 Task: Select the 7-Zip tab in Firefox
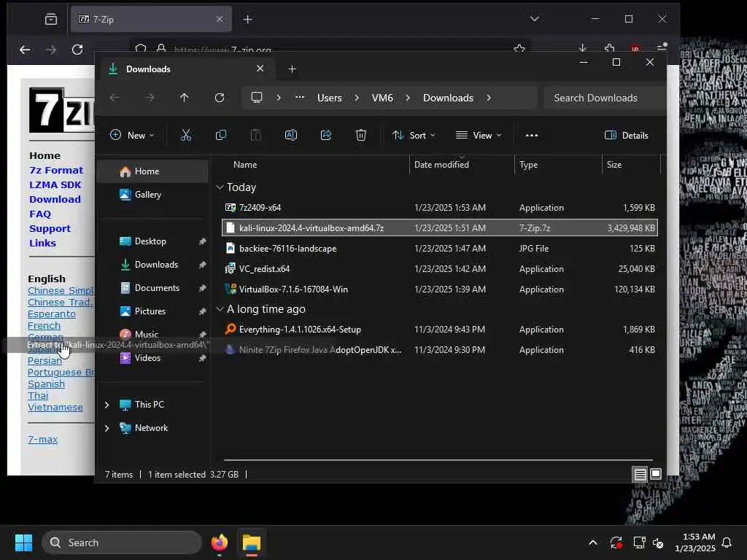pos(151,19)
